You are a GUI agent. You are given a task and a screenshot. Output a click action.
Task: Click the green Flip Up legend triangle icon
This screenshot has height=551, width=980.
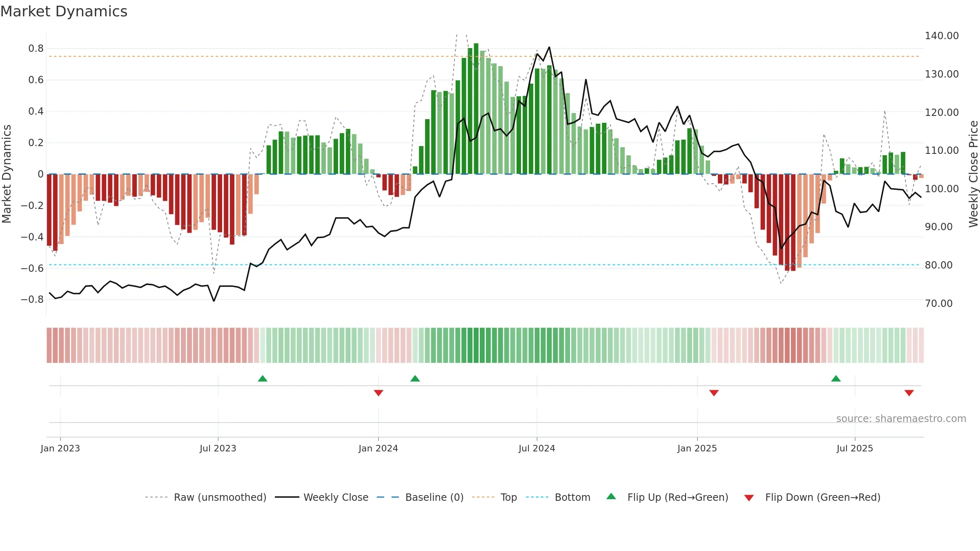(x=611, y=496)
